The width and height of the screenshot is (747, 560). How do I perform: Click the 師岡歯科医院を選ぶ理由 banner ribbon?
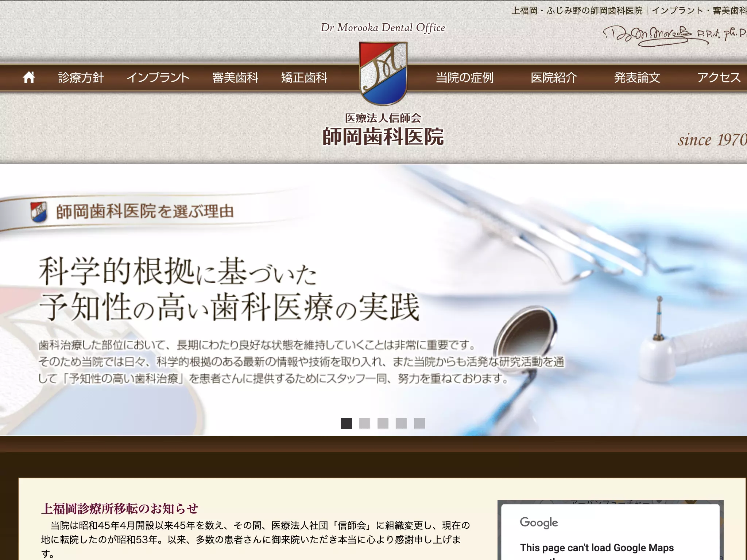click(146, 212)
